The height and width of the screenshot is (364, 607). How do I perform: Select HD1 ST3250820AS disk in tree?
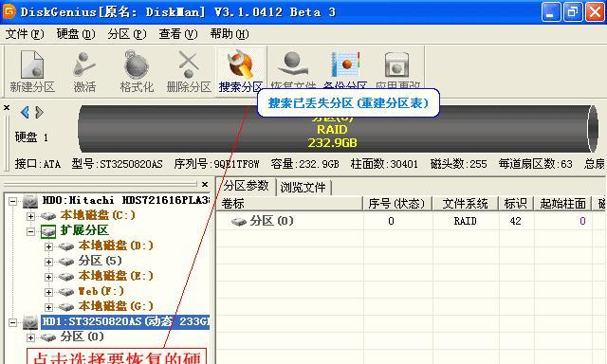pyautogui.click(x=125, y=321)
